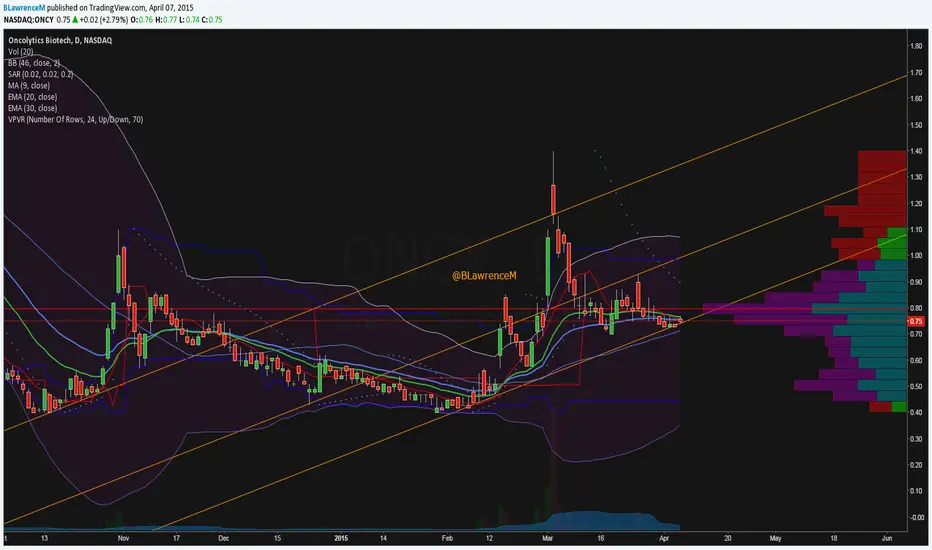The image size is (932, 550).
Task: Click the +0.02 (+2.79%) price change
Action: (103, 20)
